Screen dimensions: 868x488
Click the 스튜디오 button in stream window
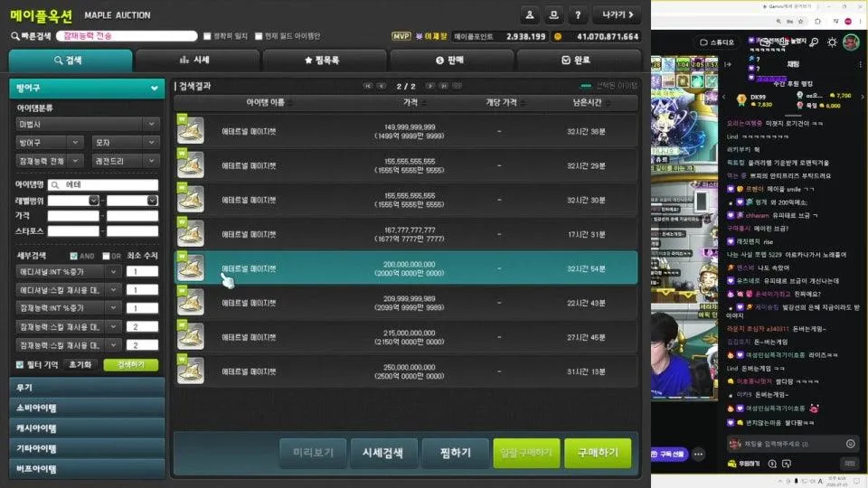coord(717,42)
